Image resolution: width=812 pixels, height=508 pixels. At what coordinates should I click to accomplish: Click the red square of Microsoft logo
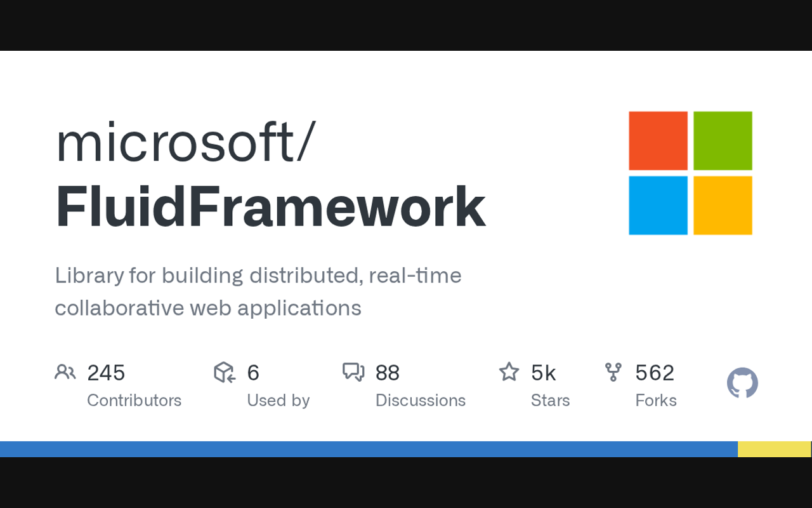click(x=658, y=140)
